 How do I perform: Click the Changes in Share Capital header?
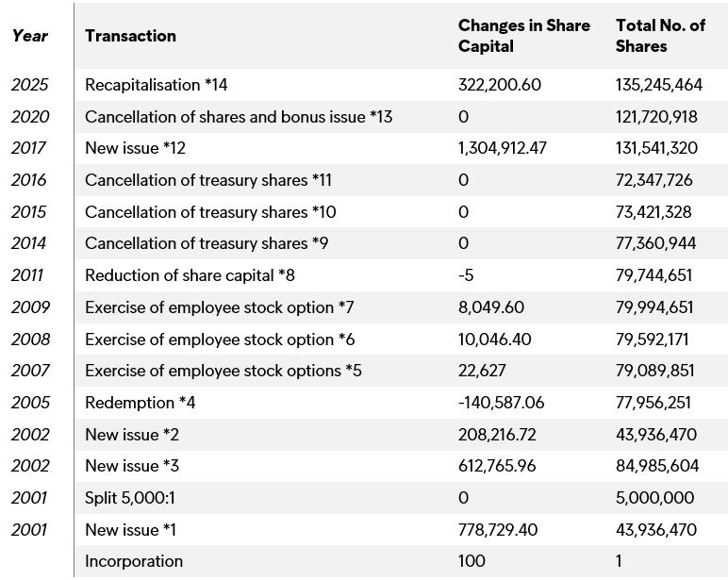pyautogui.click(x=523, y=36)
